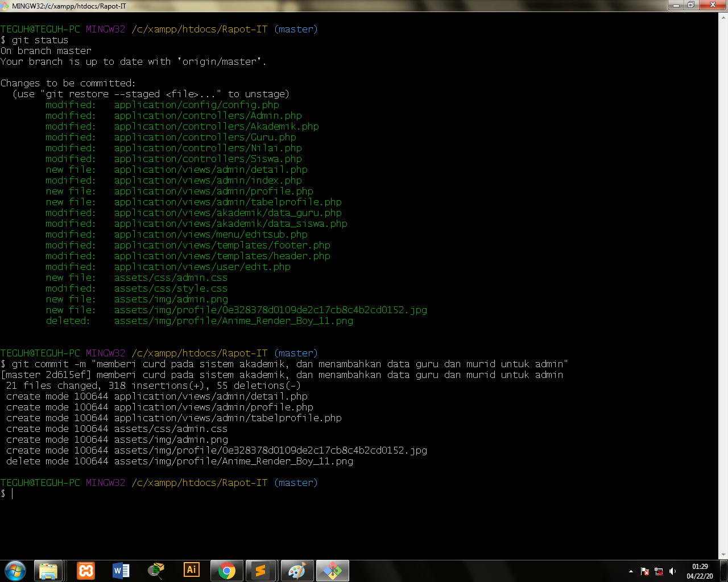Click 'new file:' line for admin/profile.php
Screen dimensions: 728x582
tap(180, 192)
